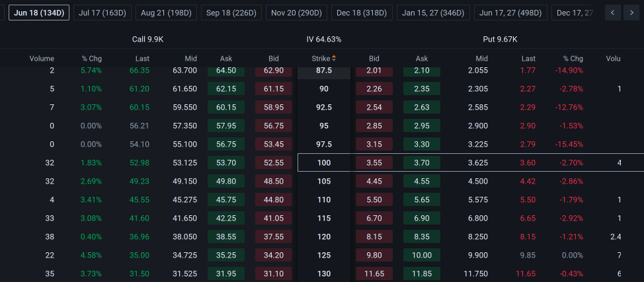
Task: Select put bid 3.55 at strike 100
Action: click(374, 163)
